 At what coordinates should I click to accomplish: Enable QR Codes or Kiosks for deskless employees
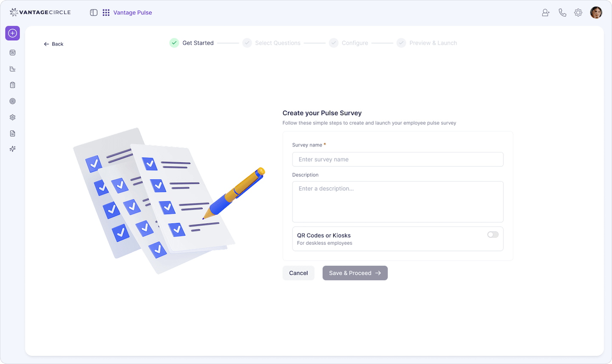tap(492, 234)
